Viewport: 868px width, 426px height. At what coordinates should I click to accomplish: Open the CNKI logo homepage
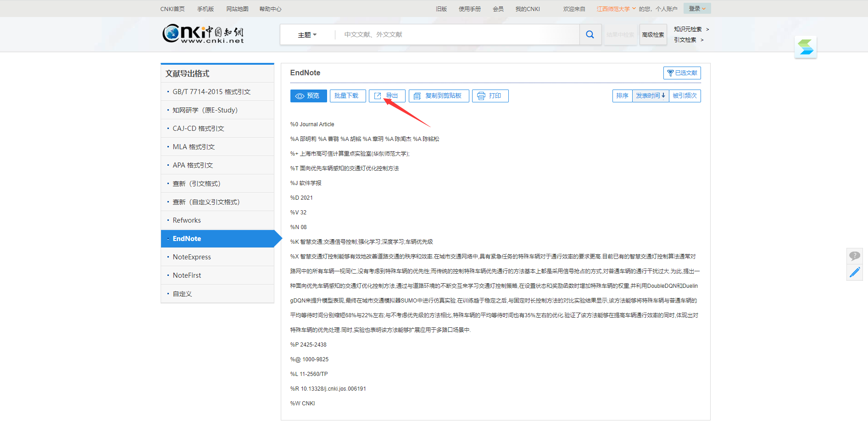[x=203, y=34]
